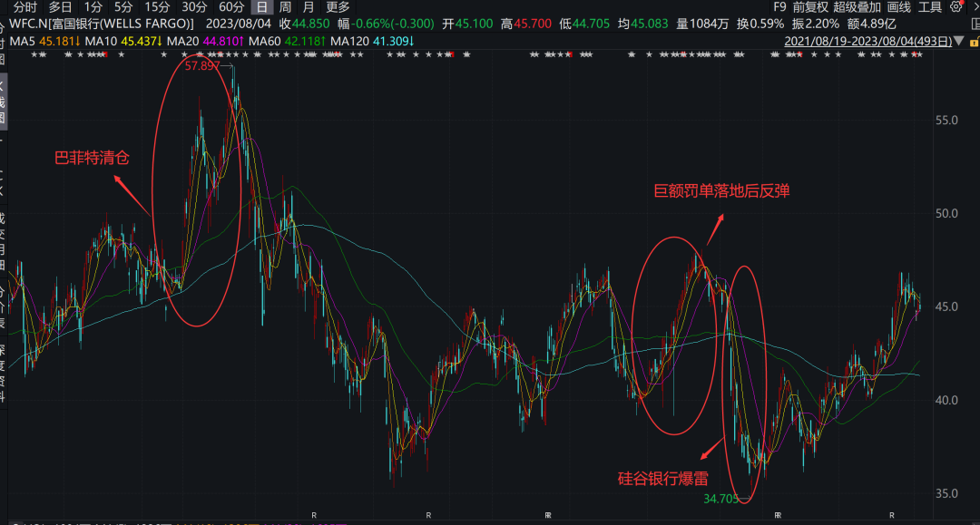Screen dimensions: 980x525
Task: Click the MA60 42.118 indicator label
Action: tap(287, 41)
